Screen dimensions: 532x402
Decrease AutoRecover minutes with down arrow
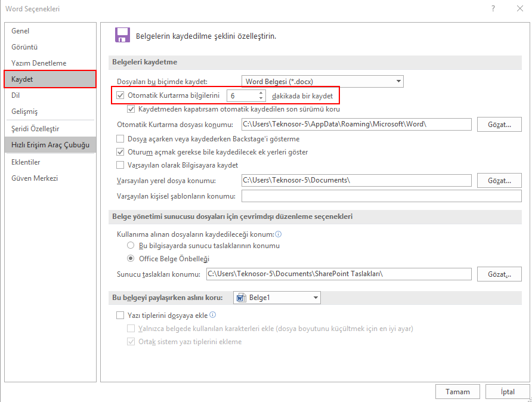click(261, 98)
